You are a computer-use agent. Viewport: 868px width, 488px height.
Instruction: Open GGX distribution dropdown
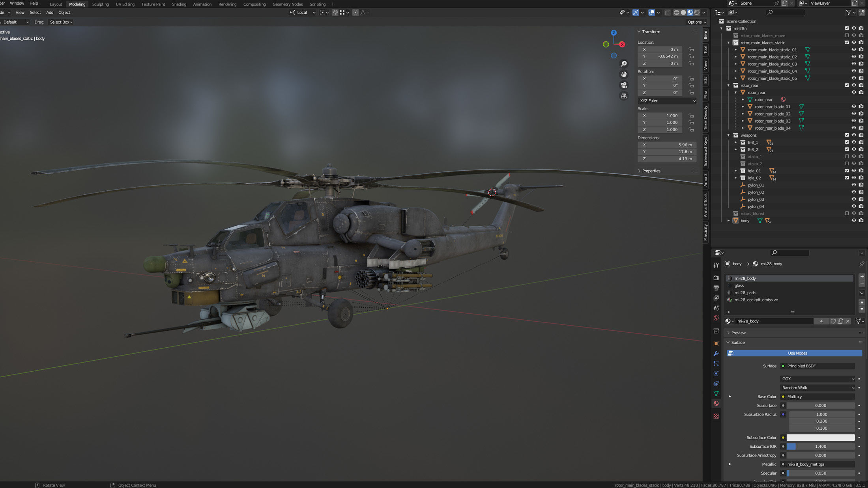pos(817,379)
